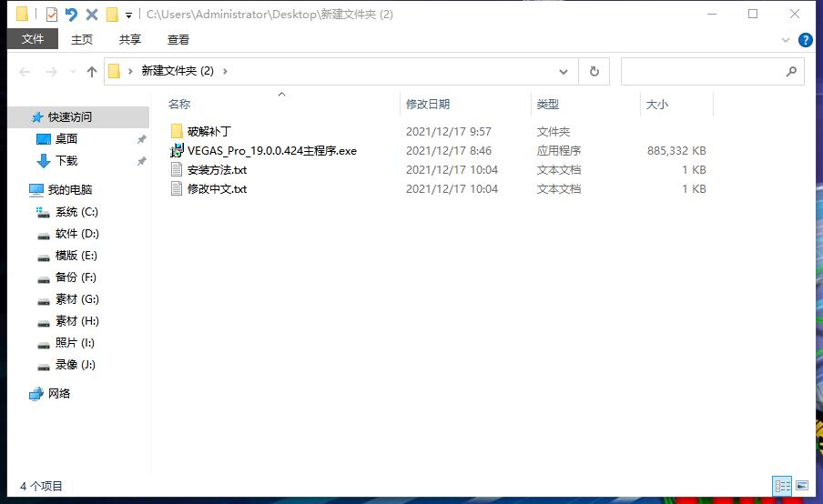This screenshot has height=504, width=823.
Task: Switch to the 主页 ribbon tab
Action: [x=82, y=39]
